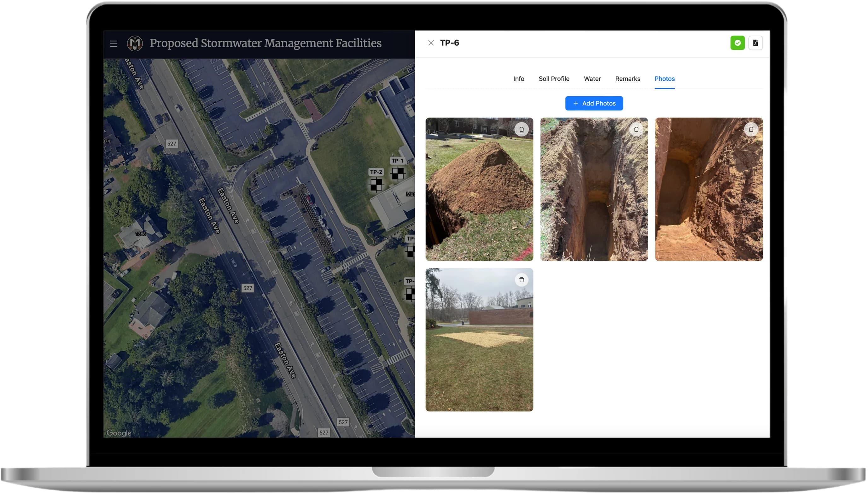Viewport: 868px width, 493px height.
Task: View the Remarks tab
Action: (627, 78)
